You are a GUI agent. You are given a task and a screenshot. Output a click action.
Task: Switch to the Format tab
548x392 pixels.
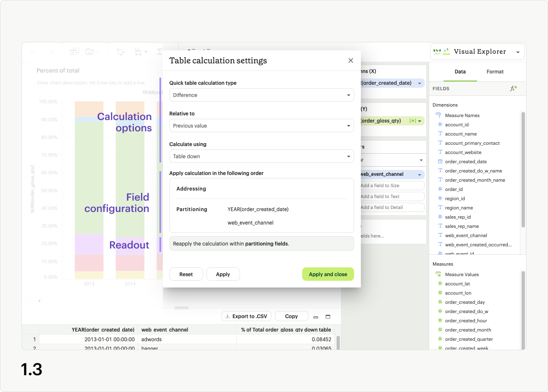[x=495, y=72]
